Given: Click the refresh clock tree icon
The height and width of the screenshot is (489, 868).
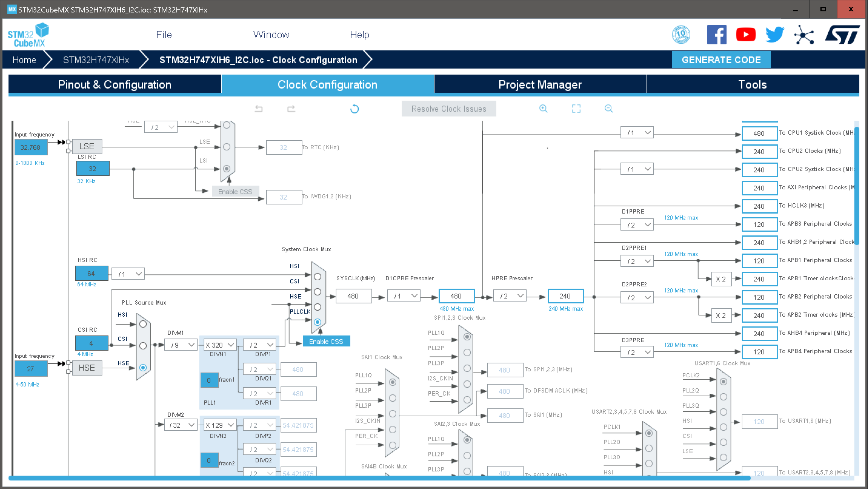Looking at the screenshot, I should 354,108.
